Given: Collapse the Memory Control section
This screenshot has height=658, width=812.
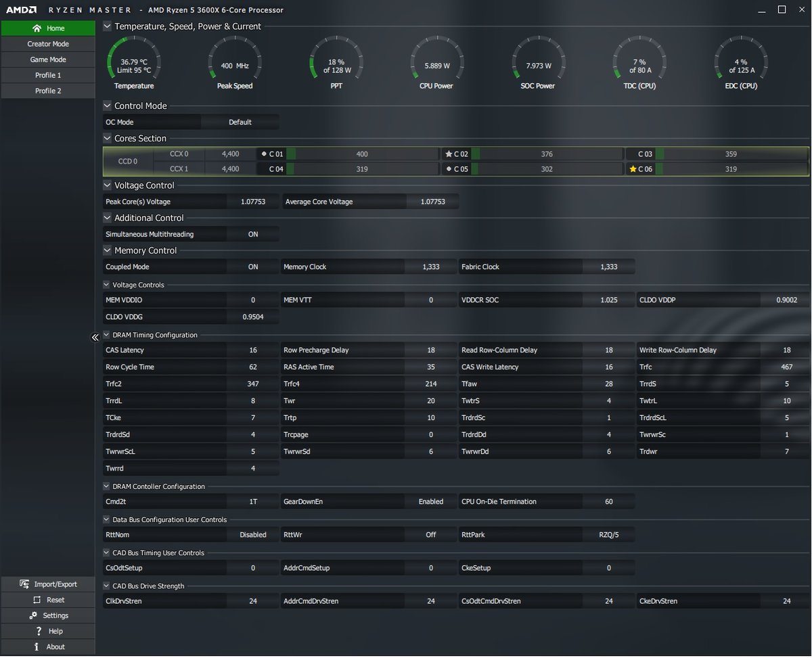Looking at the screenshot, I should (107, 250).
